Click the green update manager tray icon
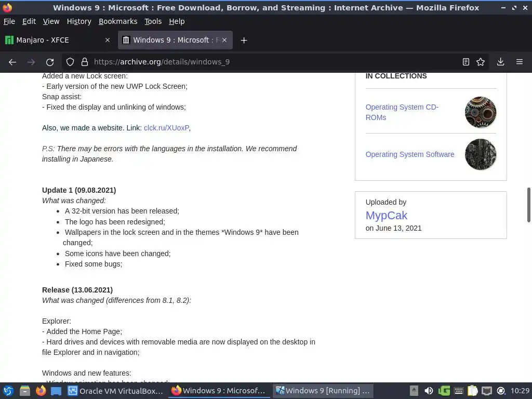This screenshot has height=399, width=532. (444, 391)
